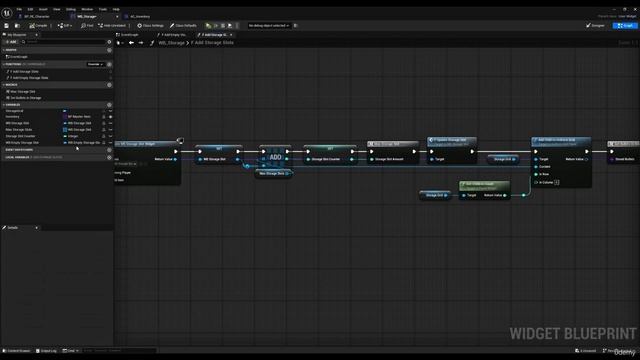The width and height of the screenshot is (640, 360).
Task: Open the Edit menu
Action: coord(30,9)
